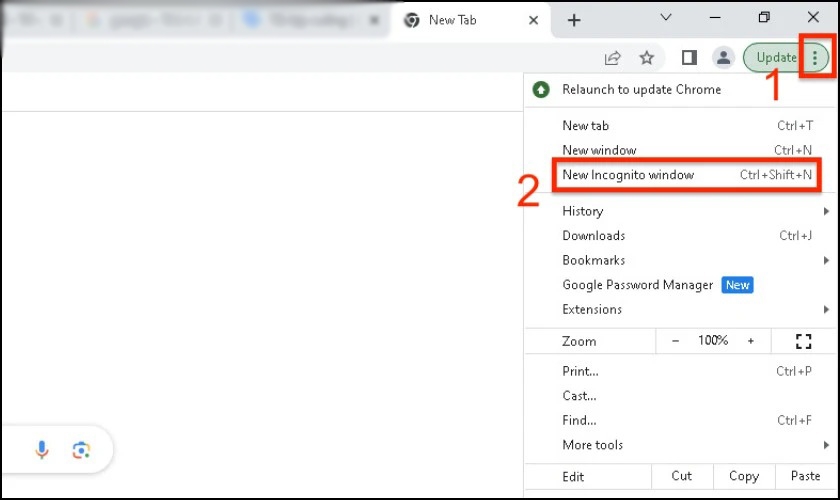
Task: Click the green Update button
Action: (x=776, y=57)
